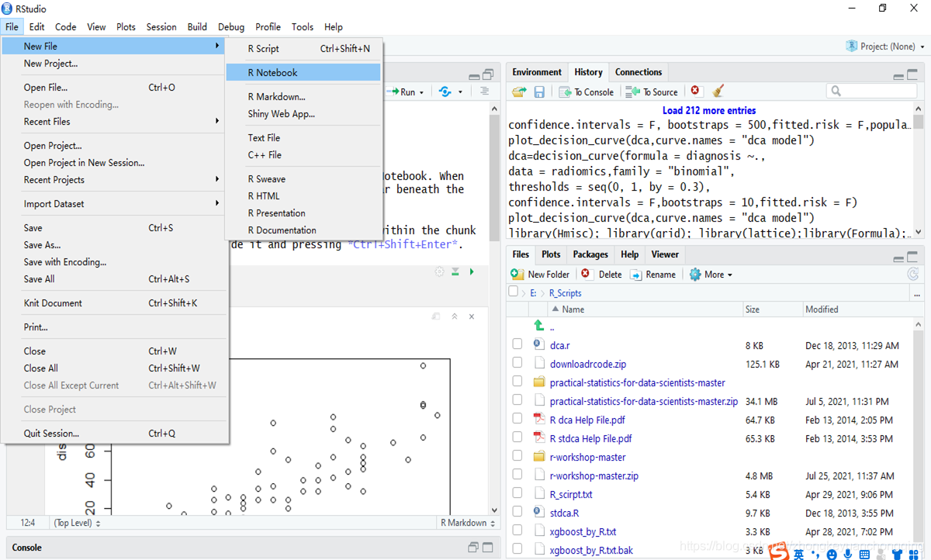931x560 pixels.
Task: Click the To Source icon in History
Action: click(x=633, y=92)
